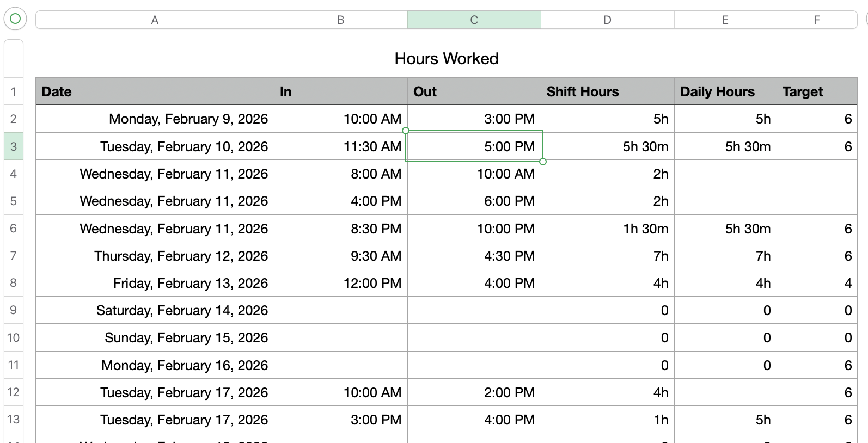Select column E header

coord(725,20)
